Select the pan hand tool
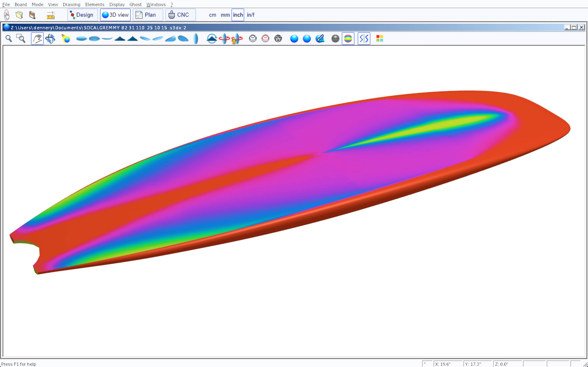 (x=37, y=39)
